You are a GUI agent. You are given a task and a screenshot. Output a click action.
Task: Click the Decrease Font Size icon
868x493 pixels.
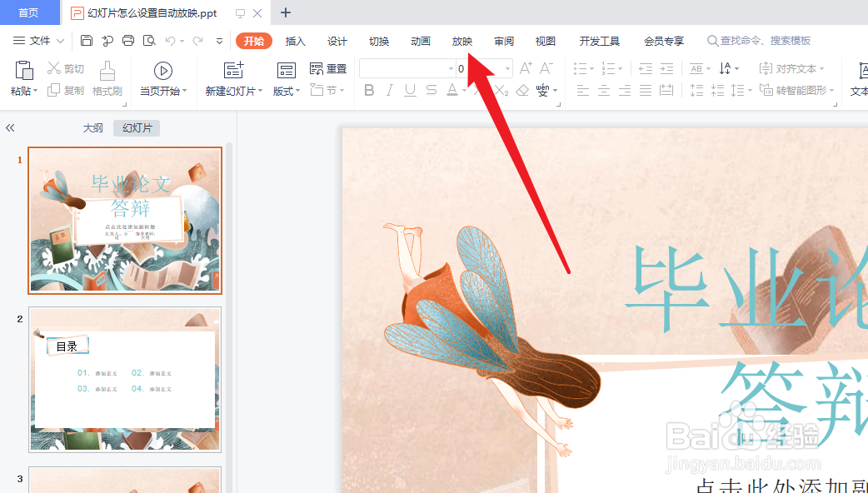tap(546, 68)
